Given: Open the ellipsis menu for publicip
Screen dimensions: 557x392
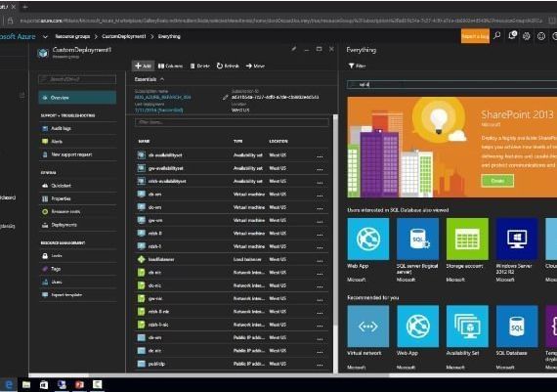Looking at the screenshot, I should [320, 365].
